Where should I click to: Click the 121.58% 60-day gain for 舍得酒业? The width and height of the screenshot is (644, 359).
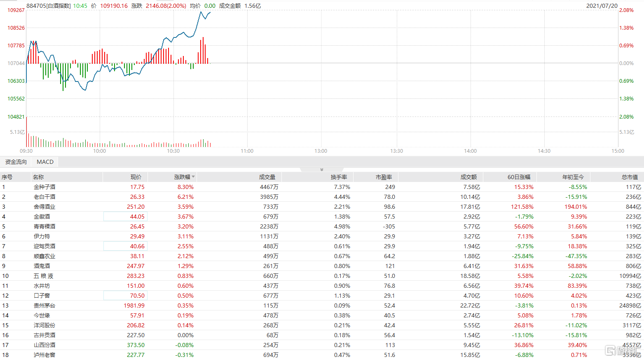[x=522, y=207]
